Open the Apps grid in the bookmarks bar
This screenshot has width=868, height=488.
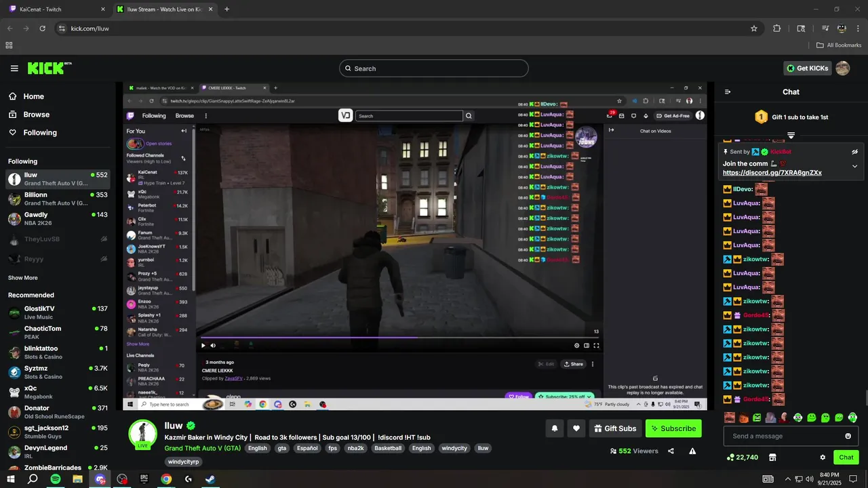(x=9, y=45)
